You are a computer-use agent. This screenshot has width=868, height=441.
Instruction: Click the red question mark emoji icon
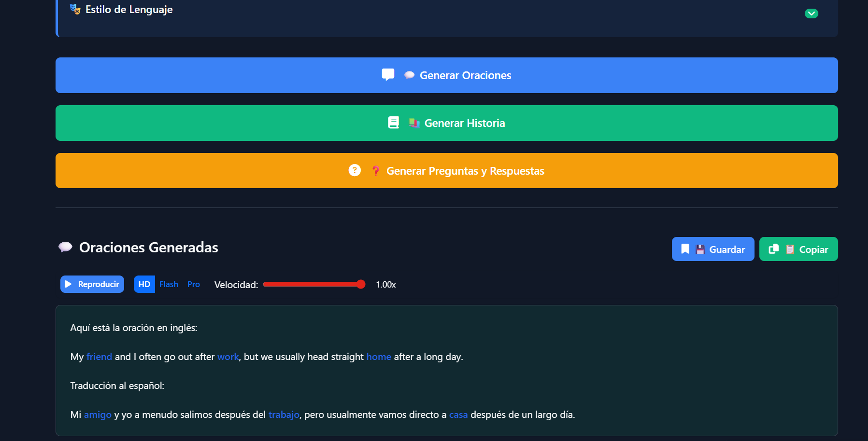pos(376,171)
